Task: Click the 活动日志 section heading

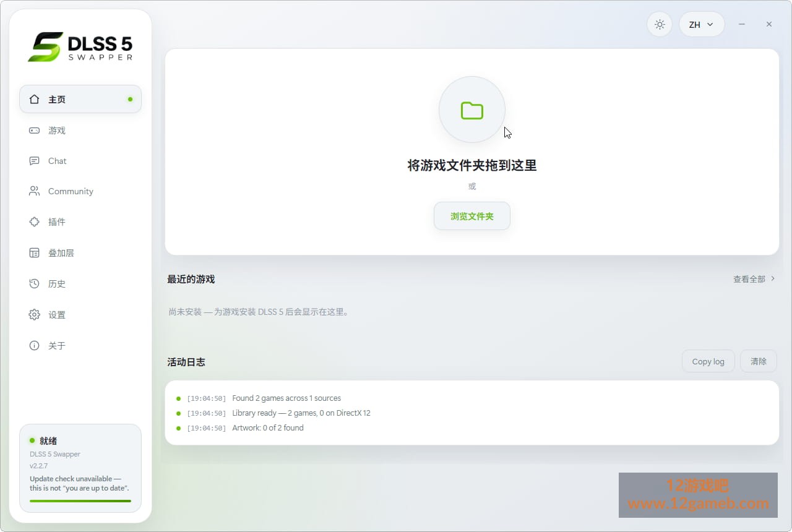Action: point(186,362)
